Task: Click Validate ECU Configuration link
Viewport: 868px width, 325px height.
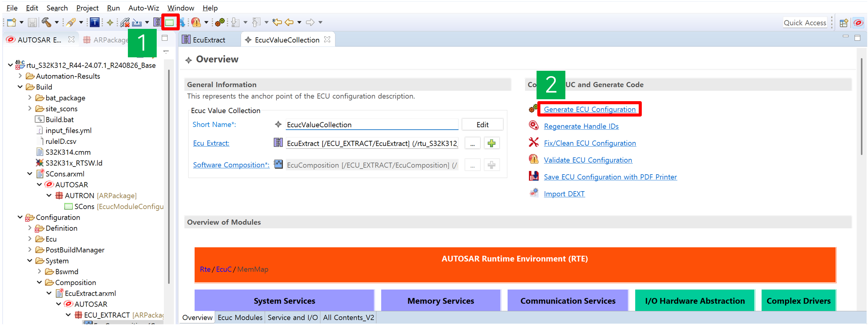Action: click(588, 160)
